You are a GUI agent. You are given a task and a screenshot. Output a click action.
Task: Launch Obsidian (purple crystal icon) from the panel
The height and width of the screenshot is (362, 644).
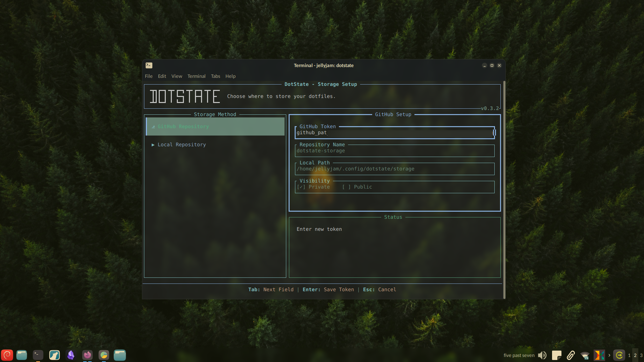pos(71,355)
